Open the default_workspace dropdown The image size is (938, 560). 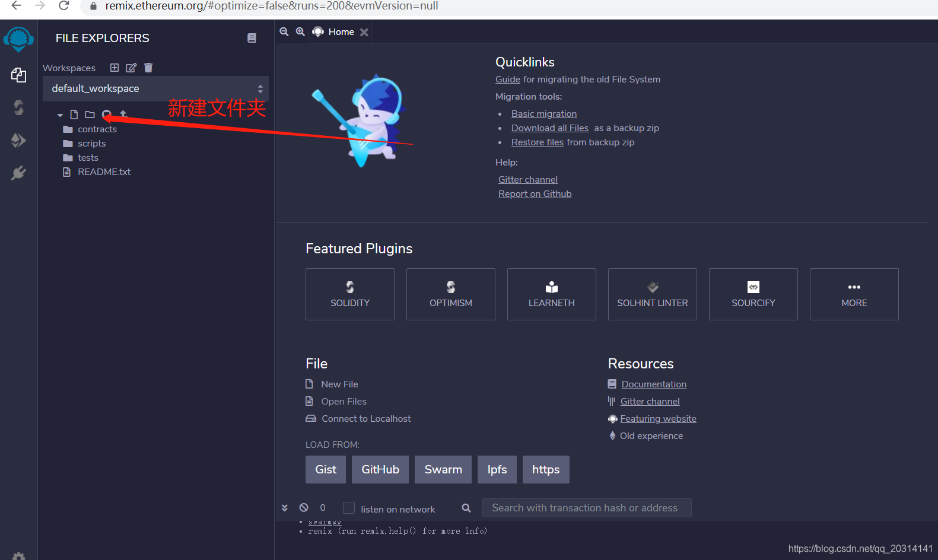[x=155, y=88]
